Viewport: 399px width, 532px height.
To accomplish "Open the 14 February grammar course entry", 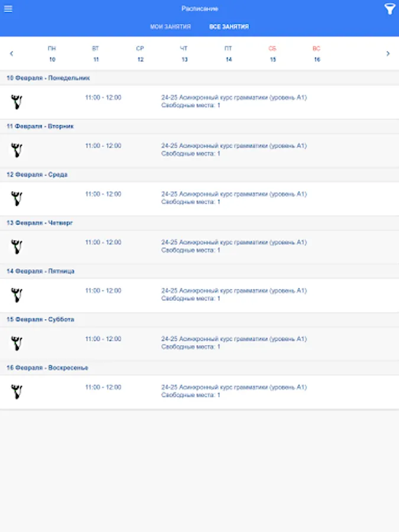I will click(234, 294).
